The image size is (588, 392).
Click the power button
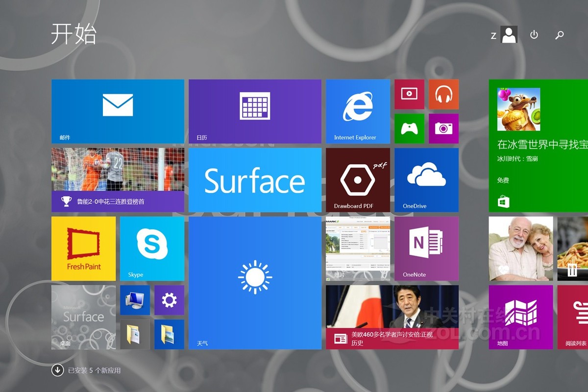534,35
